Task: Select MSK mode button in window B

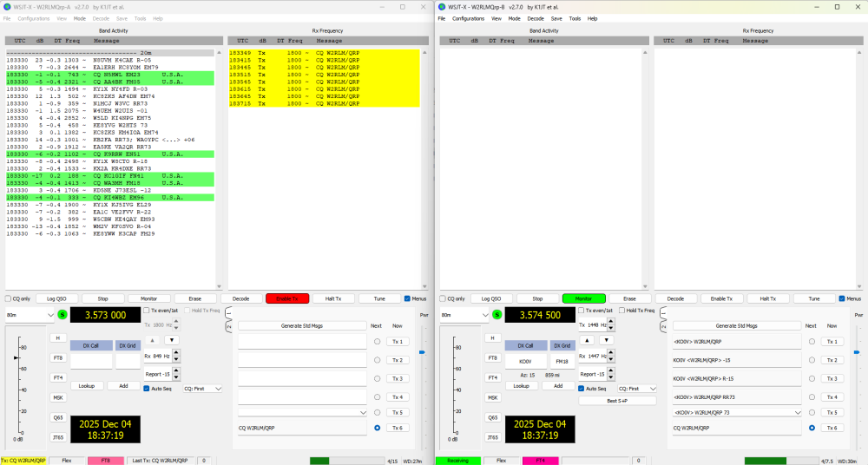Action: pos(493,398)
